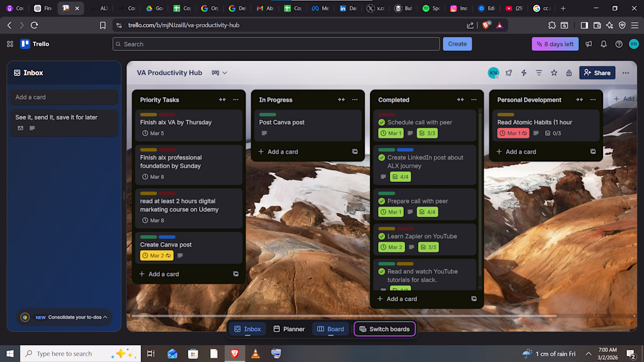Open See it, send it, save it card
Viewport: 644px width, 362px height.
[64, 122]
